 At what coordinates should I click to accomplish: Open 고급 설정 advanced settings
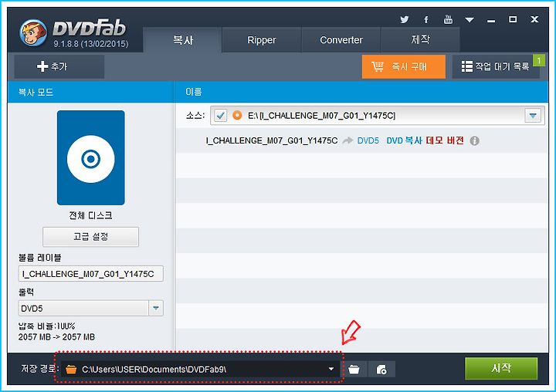91,236
